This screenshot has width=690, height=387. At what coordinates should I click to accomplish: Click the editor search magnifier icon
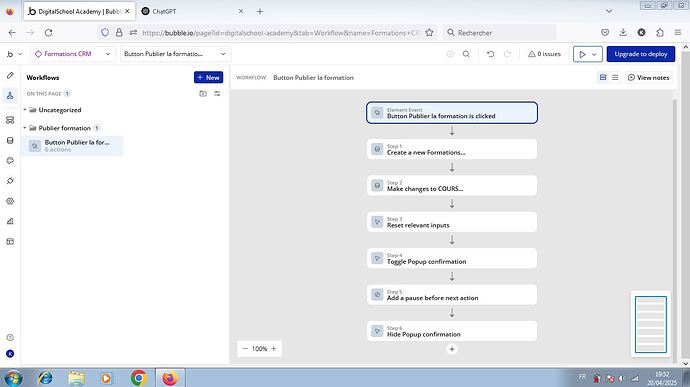pyautogui.click(x=466, y=54)
